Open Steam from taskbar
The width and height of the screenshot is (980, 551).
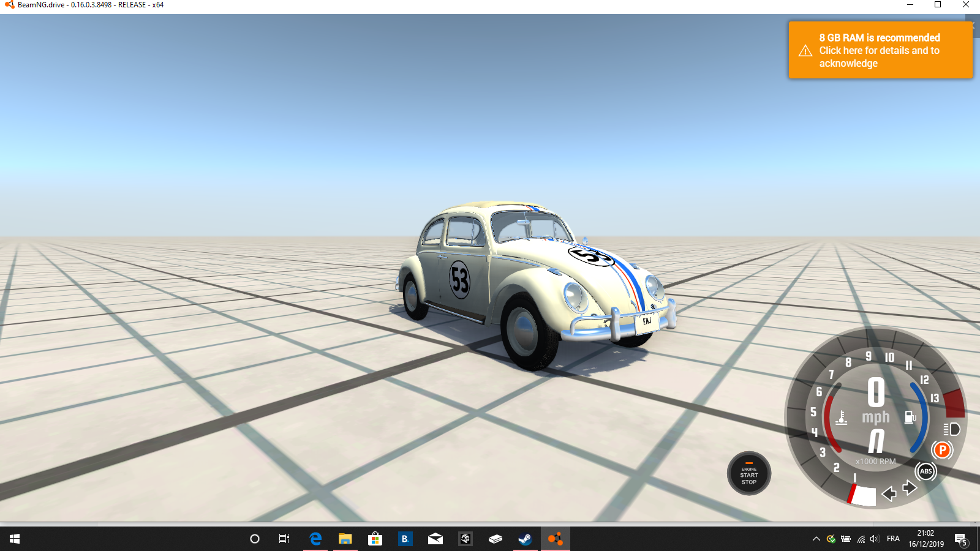point(525,539)
